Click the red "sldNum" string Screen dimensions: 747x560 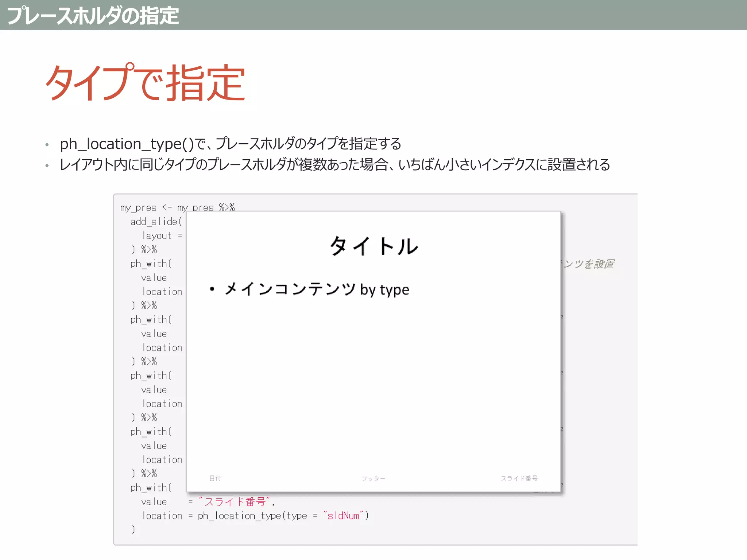click(x=343, y=516)
